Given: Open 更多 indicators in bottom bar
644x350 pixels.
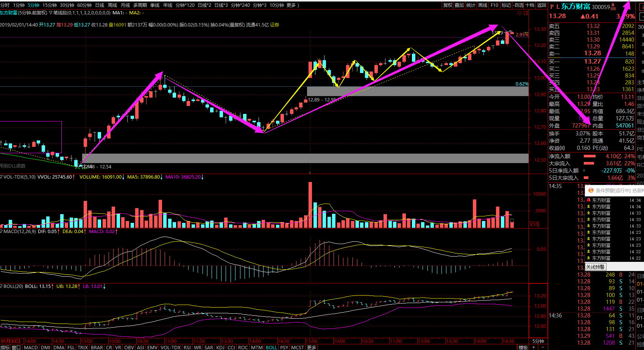Looking at the screenshot, I should click(x=312, y=347).
